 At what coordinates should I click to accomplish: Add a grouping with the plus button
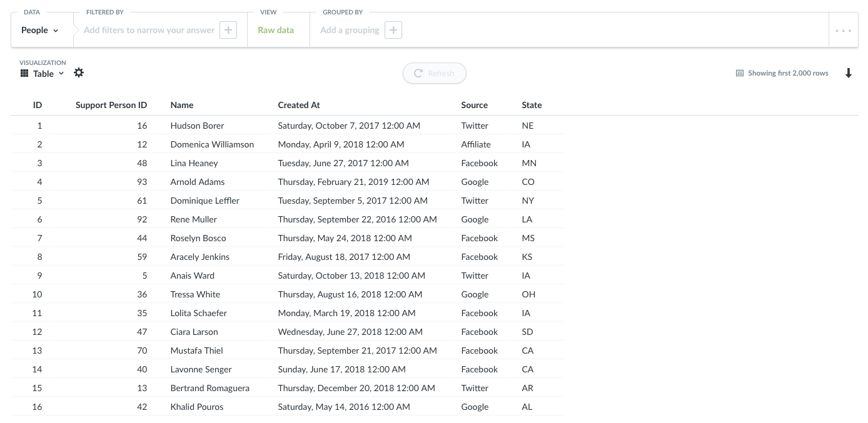(393, 30)
